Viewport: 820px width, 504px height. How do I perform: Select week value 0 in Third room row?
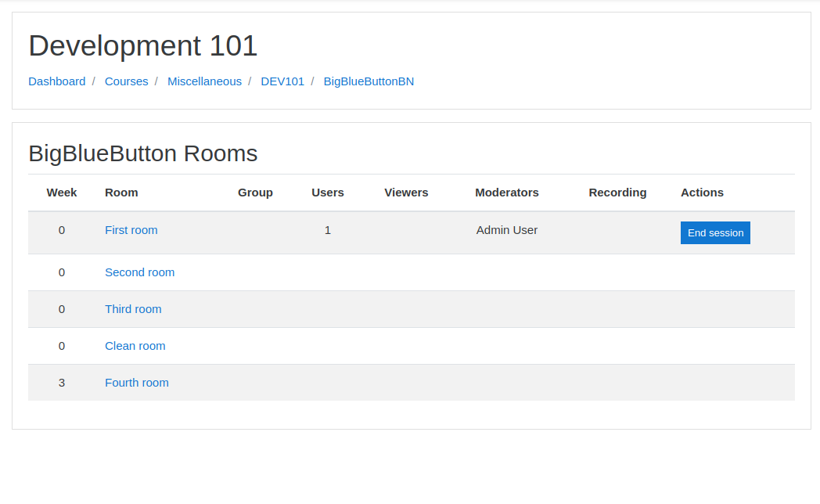(62, 309)
